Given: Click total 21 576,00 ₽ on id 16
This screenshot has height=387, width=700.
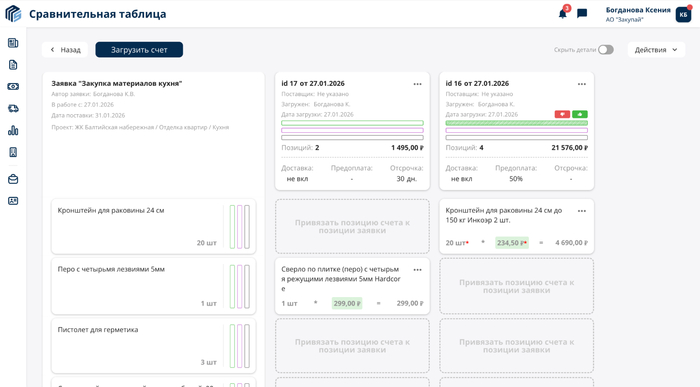Looking at the screenshot, I should 570,148.
